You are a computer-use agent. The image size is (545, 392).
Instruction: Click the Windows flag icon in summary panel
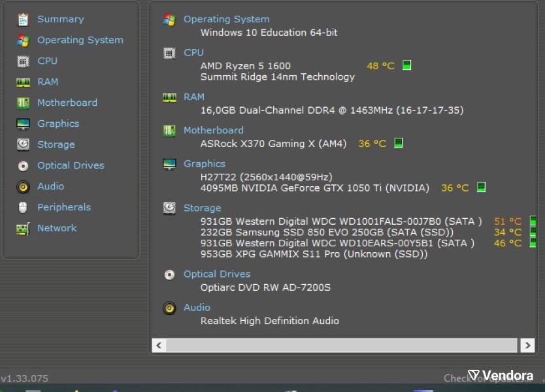click(169, 20)
